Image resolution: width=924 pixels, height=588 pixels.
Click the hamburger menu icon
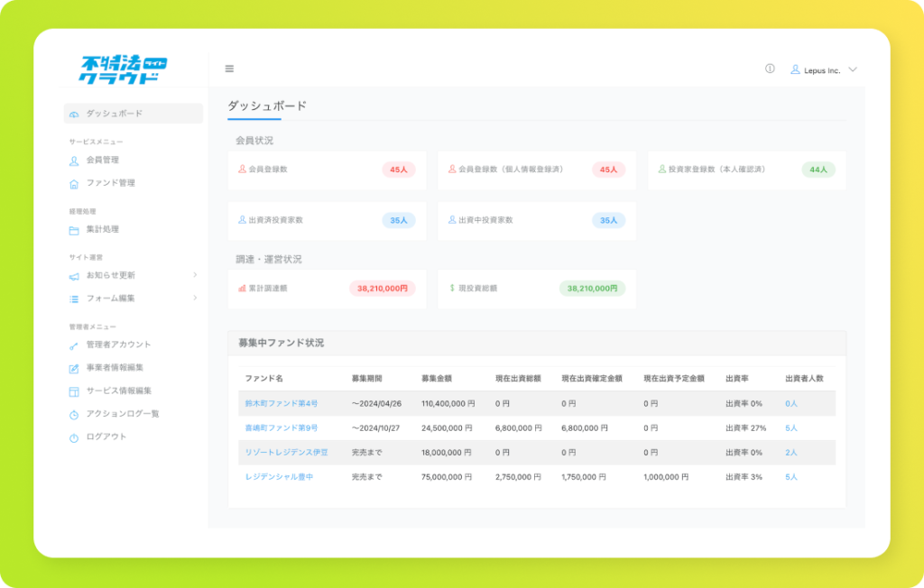pyautogui.click(x=229, y=69)
